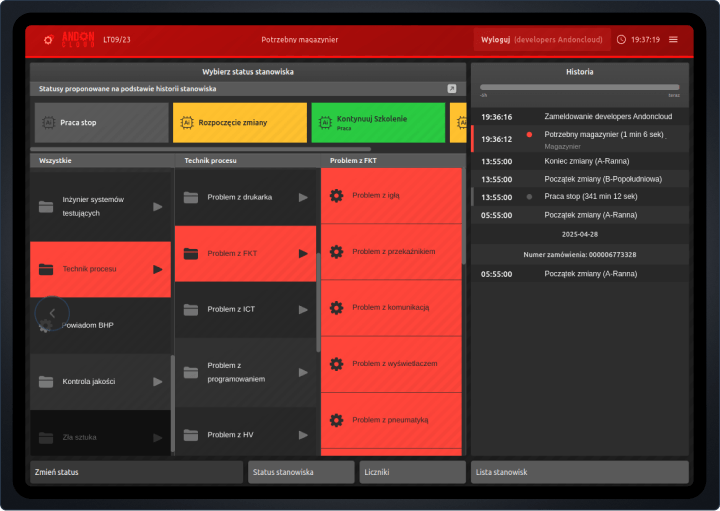Click the AI chip icon on Praca stop
The height and width of the screenshot is (511, 720).
[47, 122]
